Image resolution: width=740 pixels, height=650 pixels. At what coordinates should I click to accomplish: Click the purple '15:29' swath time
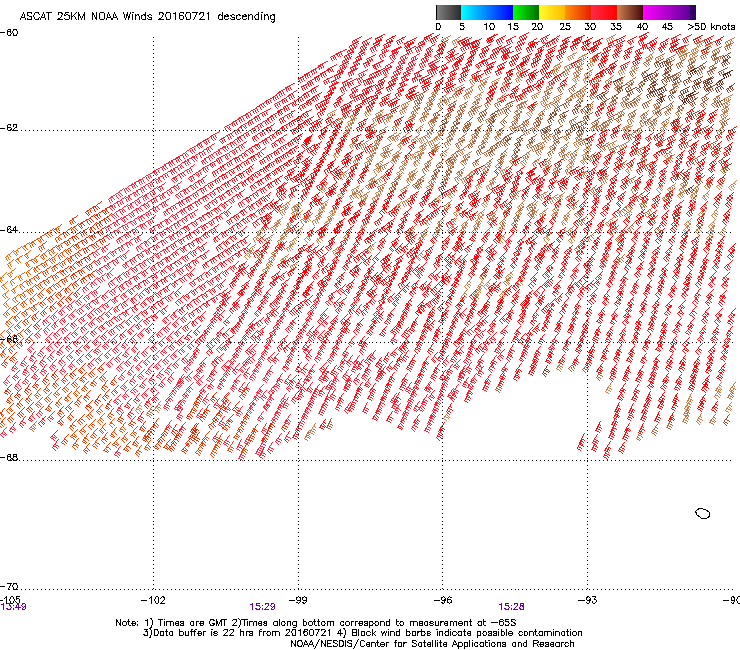[x=262, y=607]
